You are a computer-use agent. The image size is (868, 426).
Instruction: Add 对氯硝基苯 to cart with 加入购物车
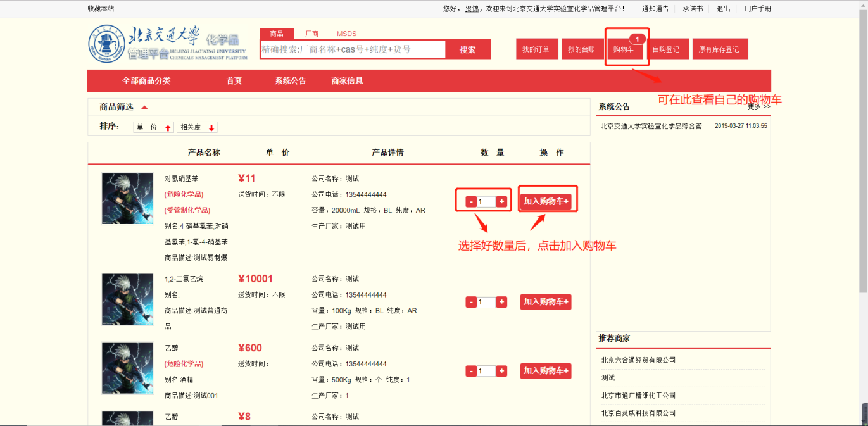point(546,202)
